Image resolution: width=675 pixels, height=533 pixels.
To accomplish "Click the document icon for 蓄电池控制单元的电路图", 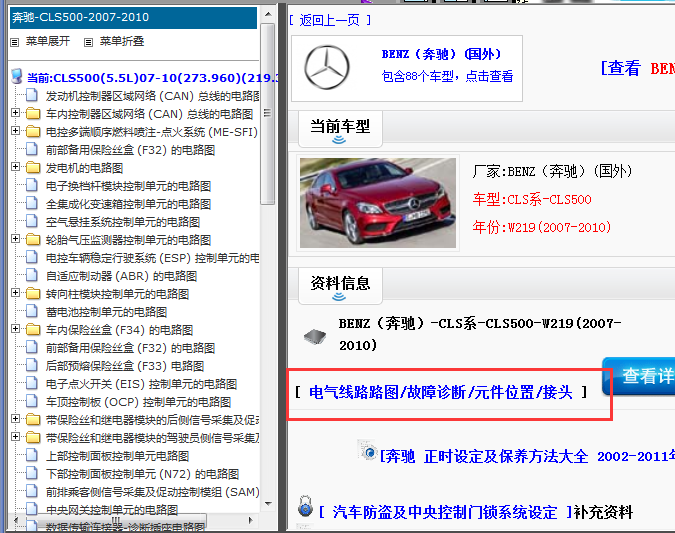I will tap(31, 311).
